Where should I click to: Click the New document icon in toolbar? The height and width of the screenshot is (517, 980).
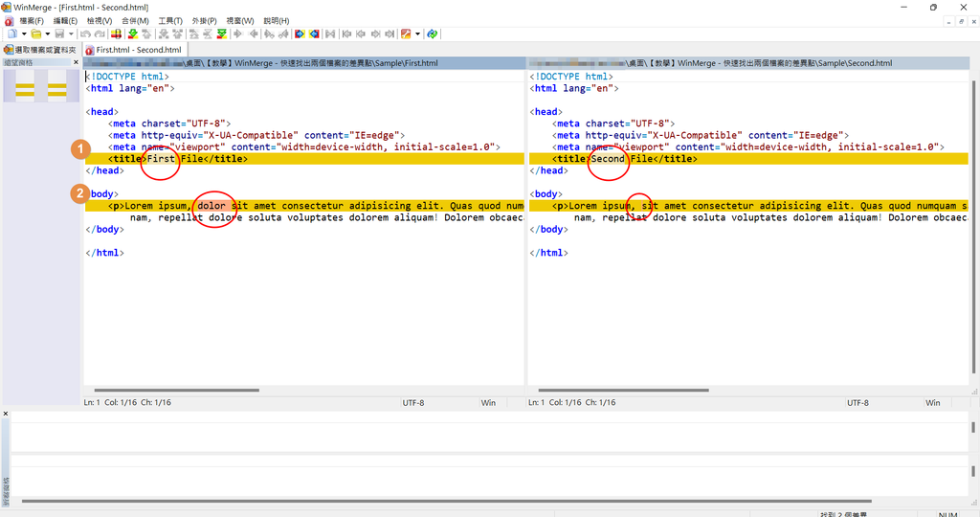click(11, 34)
